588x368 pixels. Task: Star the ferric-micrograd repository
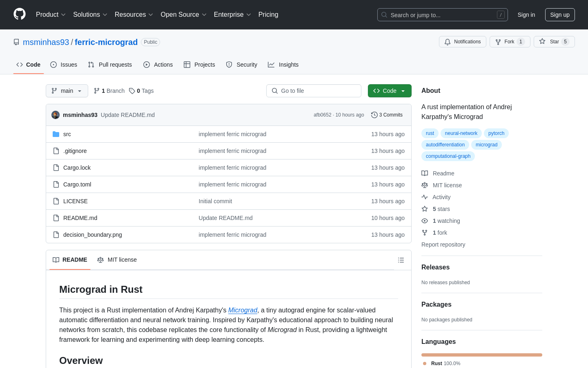pyautogui.click(x=554, y=42)
